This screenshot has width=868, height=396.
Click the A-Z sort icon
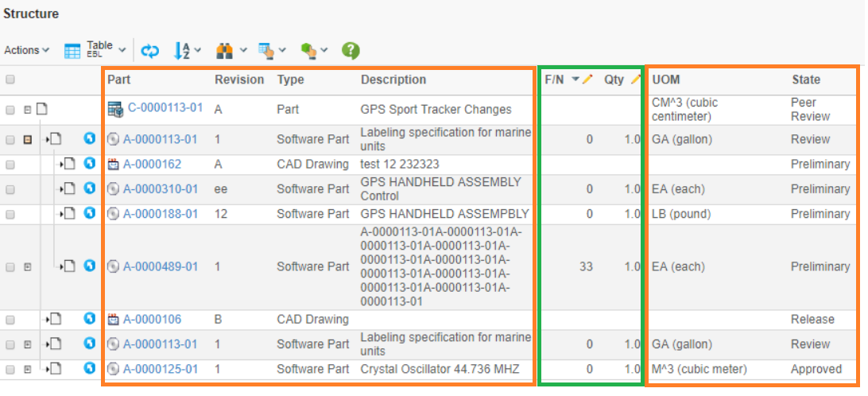click(x=181, y=51)
